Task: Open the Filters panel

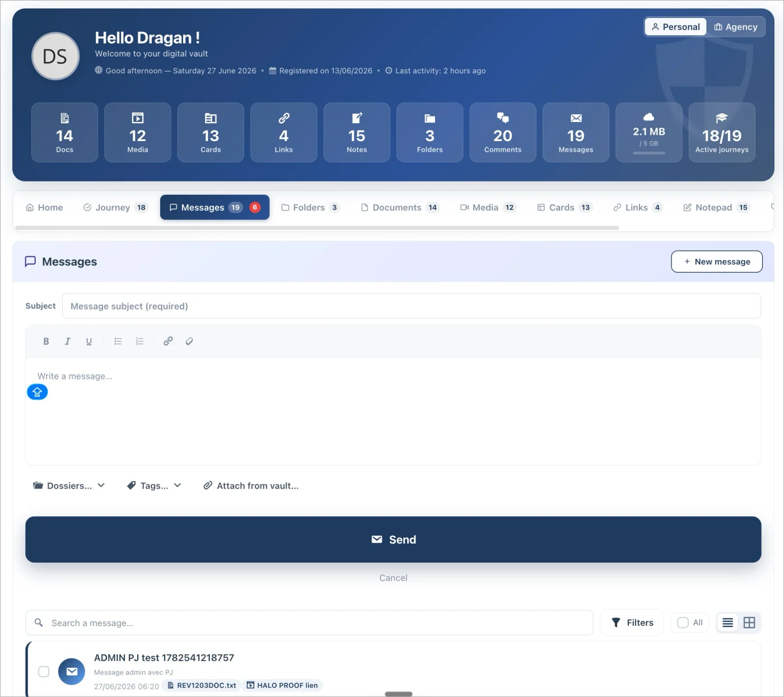Action: 632,623
